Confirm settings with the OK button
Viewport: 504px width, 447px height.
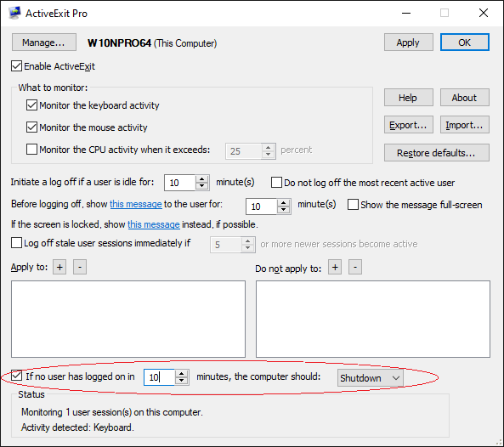(x=464, y=42)
